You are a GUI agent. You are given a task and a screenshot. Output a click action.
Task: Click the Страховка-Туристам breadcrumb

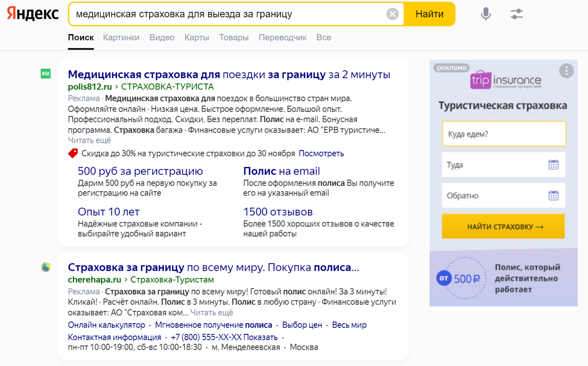tap(172, 280)
